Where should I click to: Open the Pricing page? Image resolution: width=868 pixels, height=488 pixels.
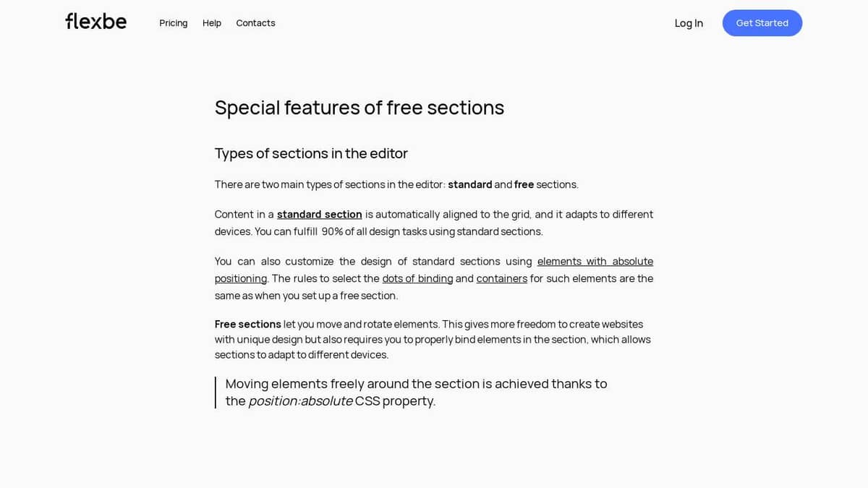coord(173,22)
